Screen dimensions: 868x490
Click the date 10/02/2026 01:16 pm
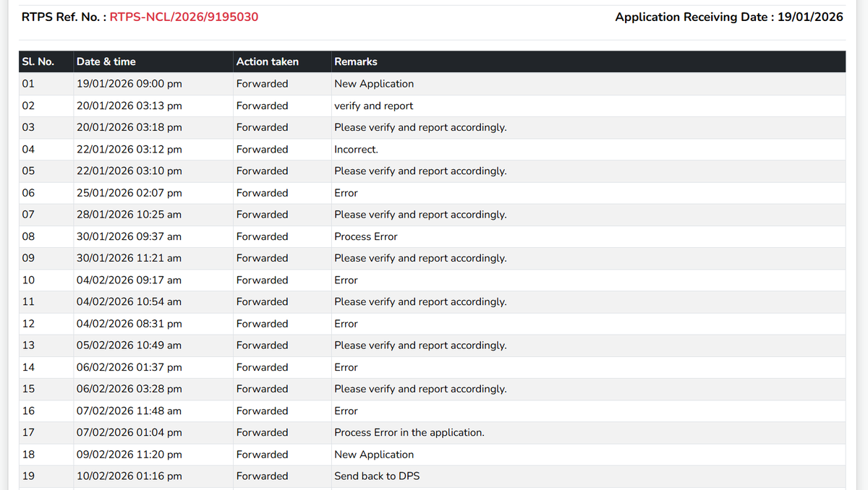129,476
